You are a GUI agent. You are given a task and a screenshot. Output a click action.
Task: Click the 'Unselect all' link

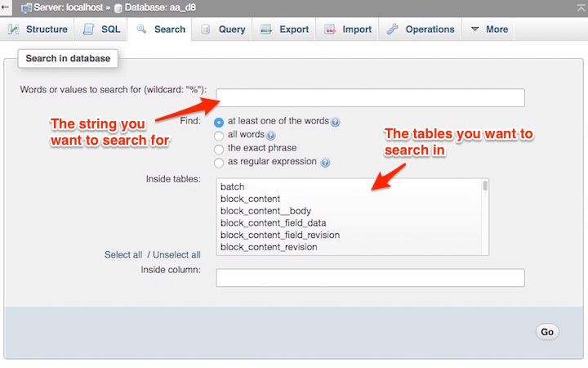[x=176, y=254]
